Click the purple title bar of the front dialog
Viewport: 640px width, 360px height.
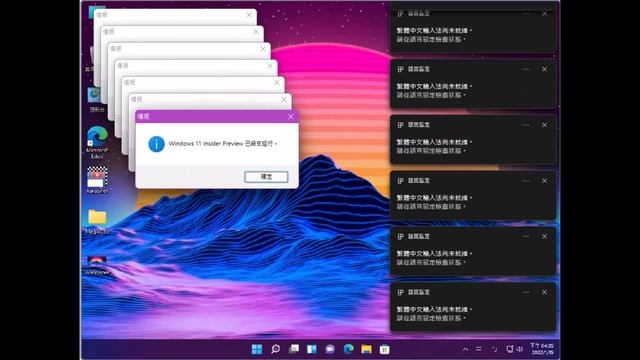coord(217,117)
